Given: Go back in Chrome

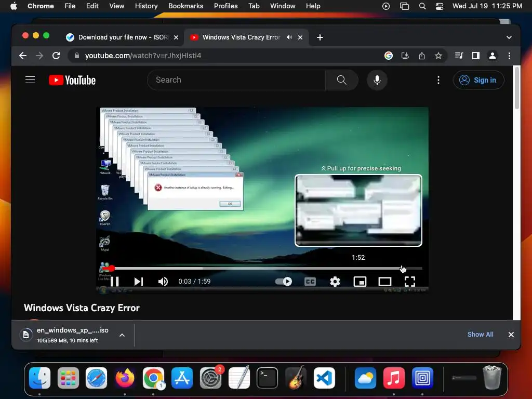Looking at the screenshot, I should [23, 56].
